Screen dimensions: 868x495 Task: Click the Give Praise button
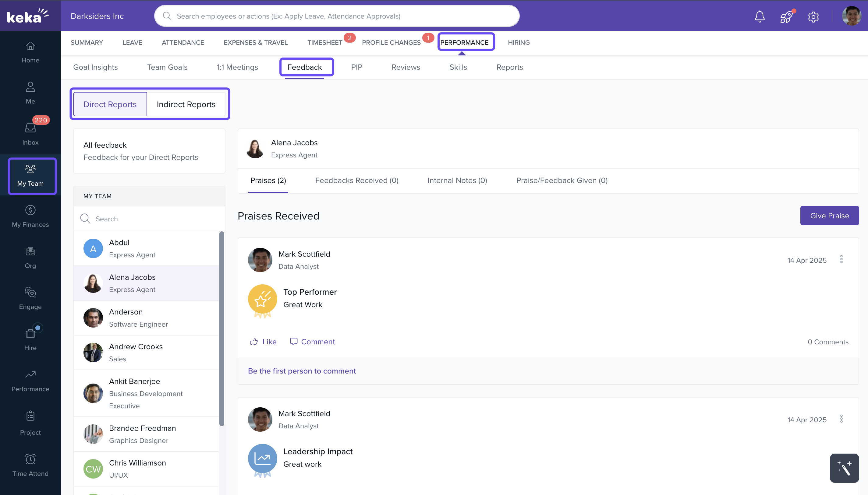829,216
